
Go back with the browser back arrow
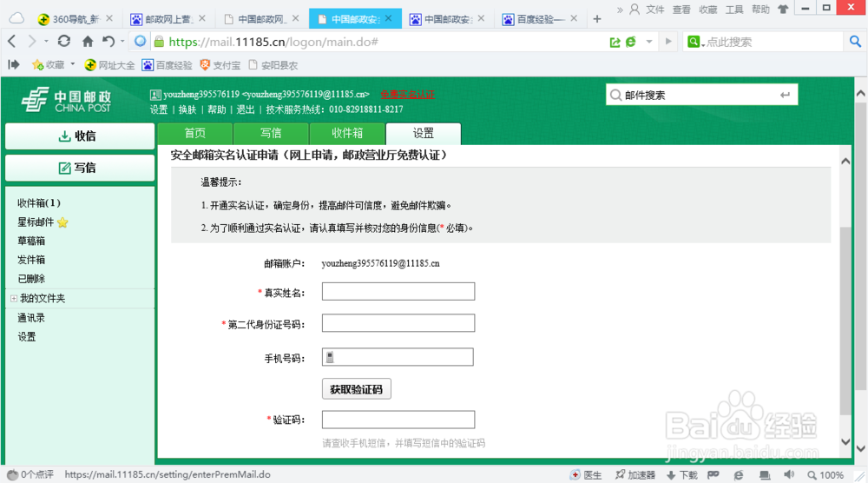pyautogui.click(x=12, y=42)
